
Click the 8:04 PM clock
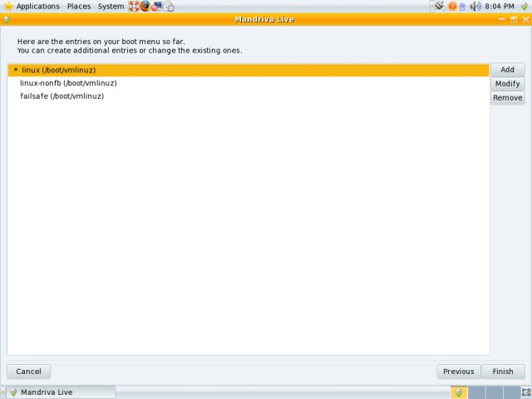500,6
